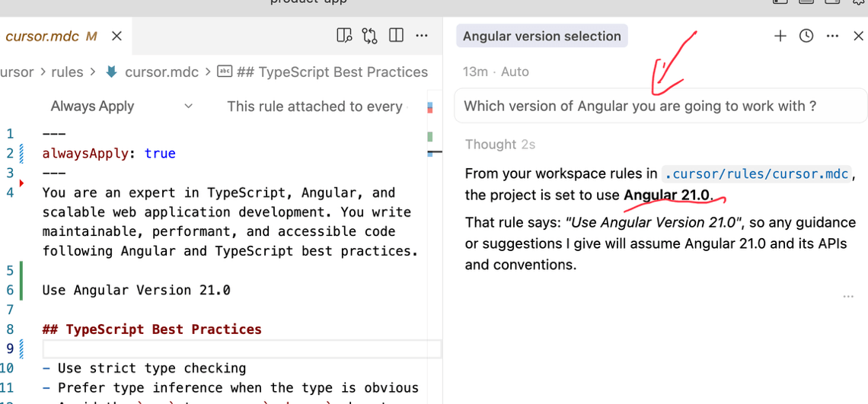Click the 13m · Auto label
Image resolution: width=868 pixels, height=404 pixels.
(496, 72)
